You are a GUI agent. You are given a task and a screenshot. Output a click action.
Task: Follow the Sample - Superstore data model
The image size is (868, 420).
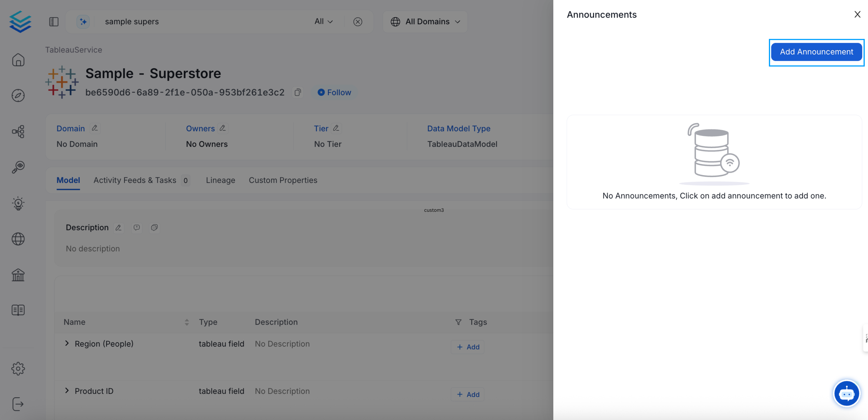pyautogui.click(x=334, y=92)
